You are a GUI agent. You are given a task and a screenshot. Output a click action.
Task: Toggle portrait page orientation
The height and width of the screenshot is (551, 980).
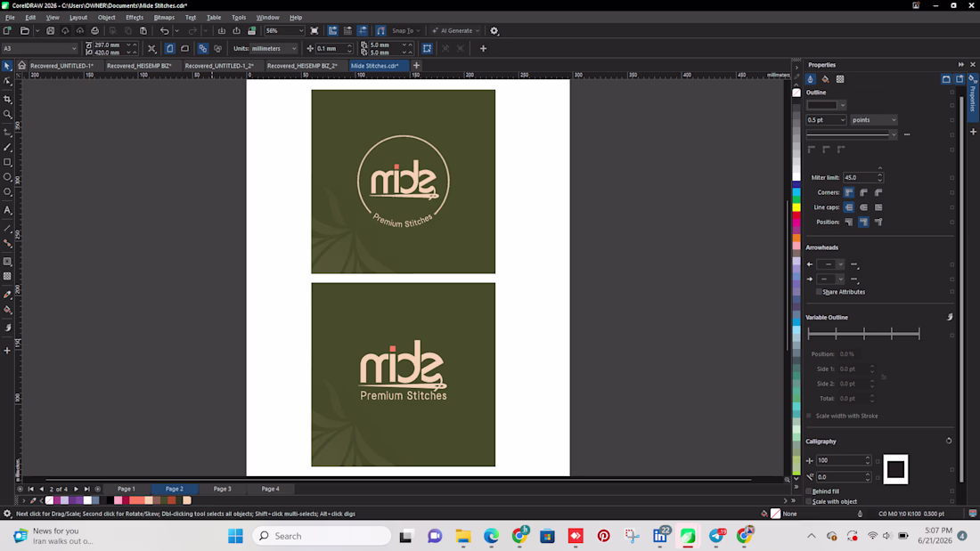(x=170, y=48)
